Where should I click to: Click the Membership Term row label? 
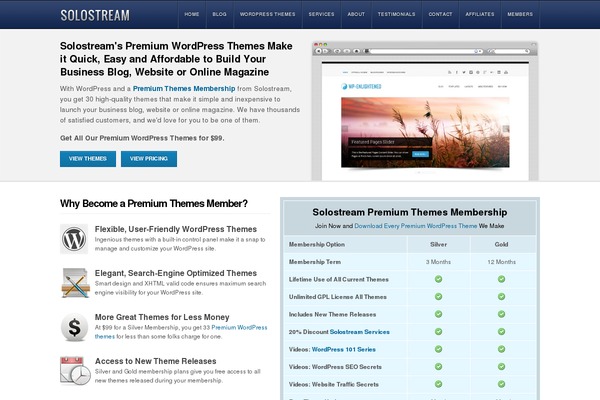[315, 262]
